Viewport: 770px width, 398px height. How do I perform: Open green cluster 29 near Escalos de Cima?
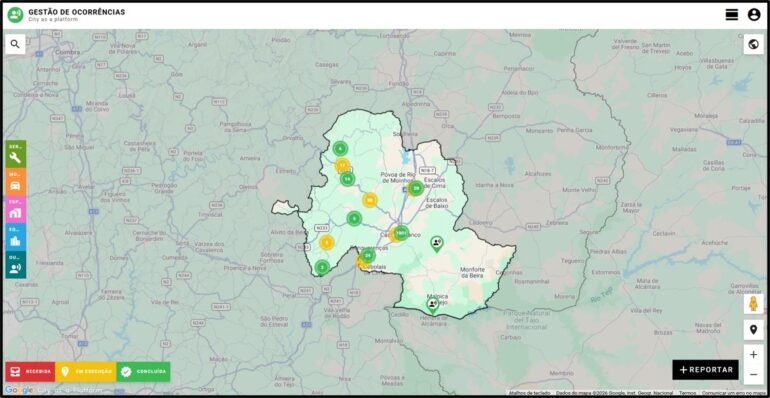416,188
